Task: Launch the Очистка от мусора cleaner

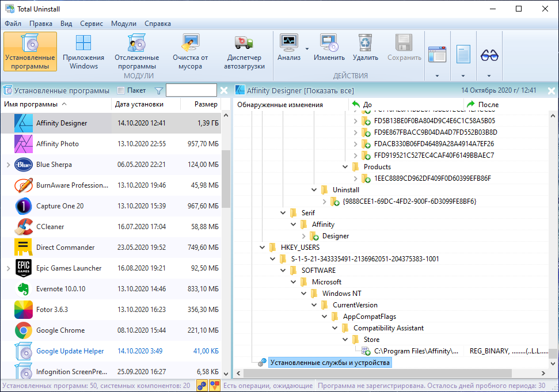Action: coord(191,52)
